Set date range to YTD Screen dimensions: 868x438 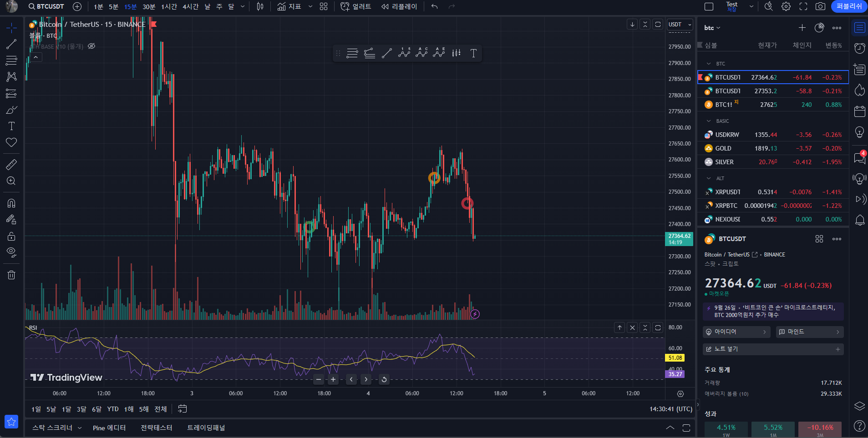coord(113,409)
